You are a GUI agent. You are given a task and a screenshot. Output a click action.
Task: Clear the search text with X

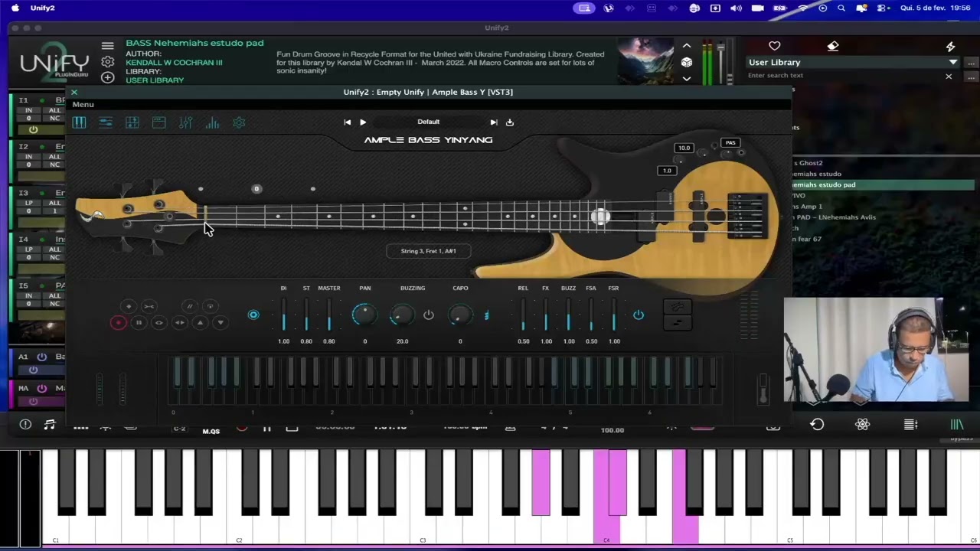point(949,77)
